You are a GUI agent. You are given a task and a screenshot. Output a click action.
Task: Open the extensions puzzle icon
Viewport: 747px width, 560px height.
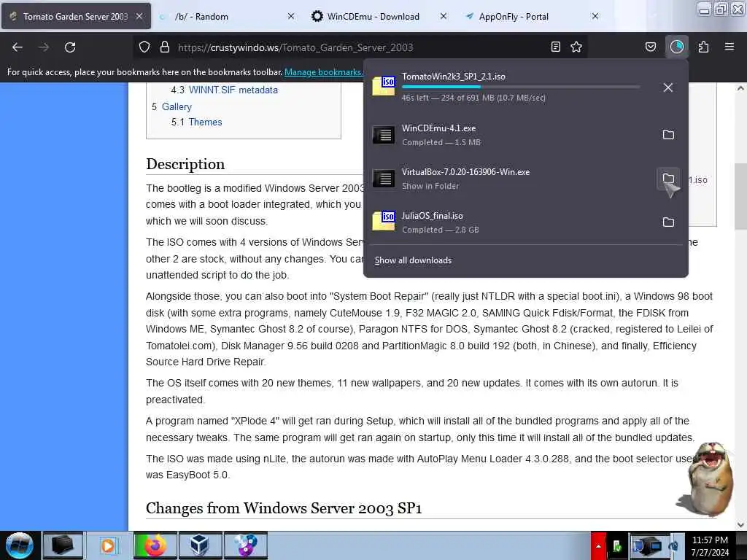tap(703, 47)
